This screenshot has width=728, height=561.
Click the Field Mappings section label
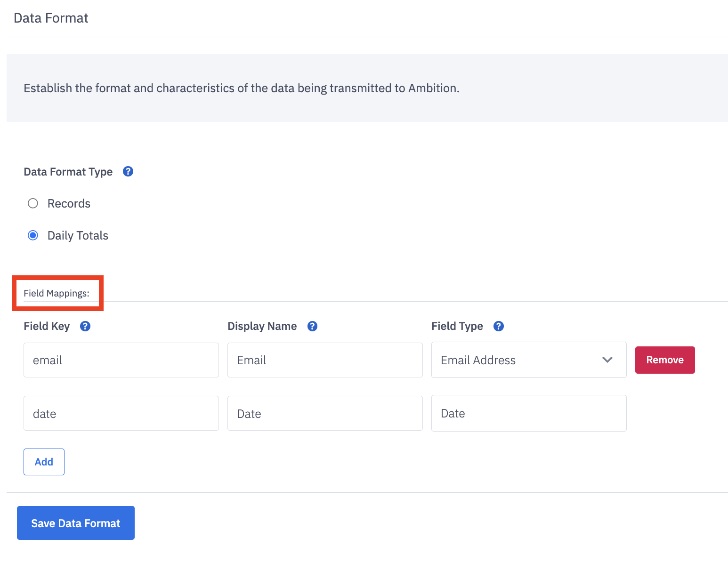pyautogui.click(x=57, y=293)
